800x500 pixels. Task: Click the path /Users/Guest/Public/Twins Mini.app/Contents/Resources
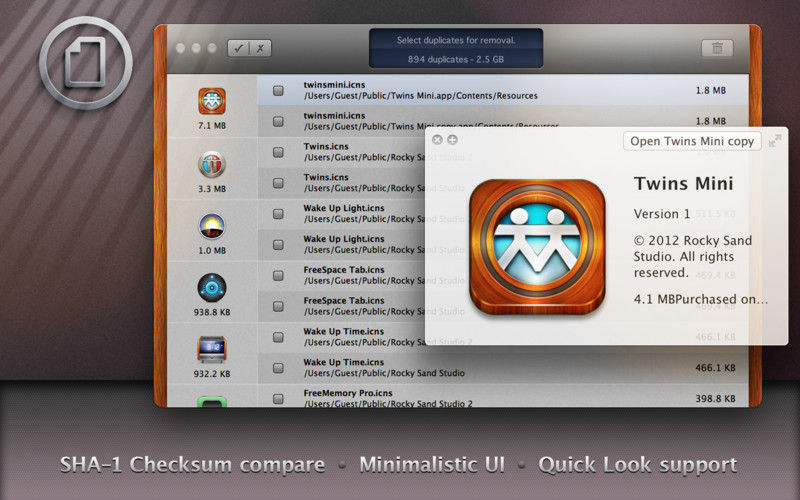(420, 96)
